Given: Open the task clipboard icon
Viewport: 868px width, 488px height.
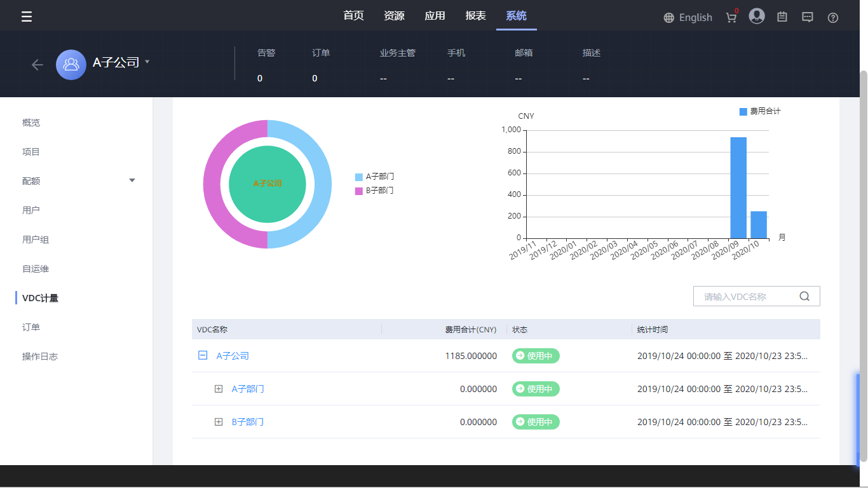Looking at the screenshot, I should [782, 17].
